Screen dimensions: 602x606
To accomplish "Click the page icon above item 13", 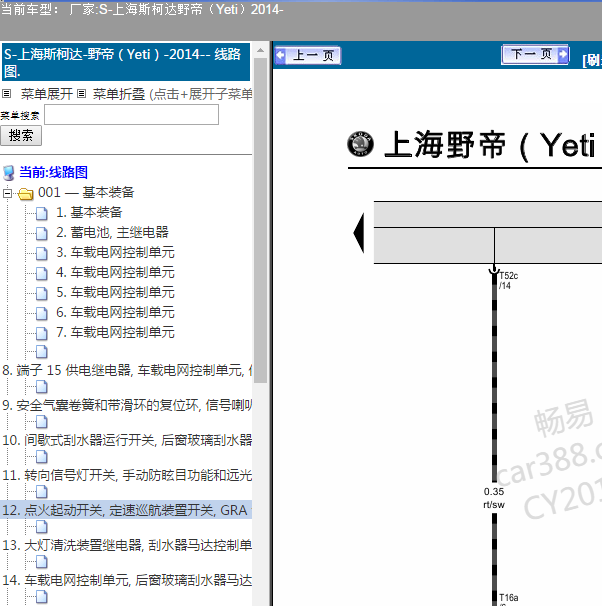I will pos(42,527).
